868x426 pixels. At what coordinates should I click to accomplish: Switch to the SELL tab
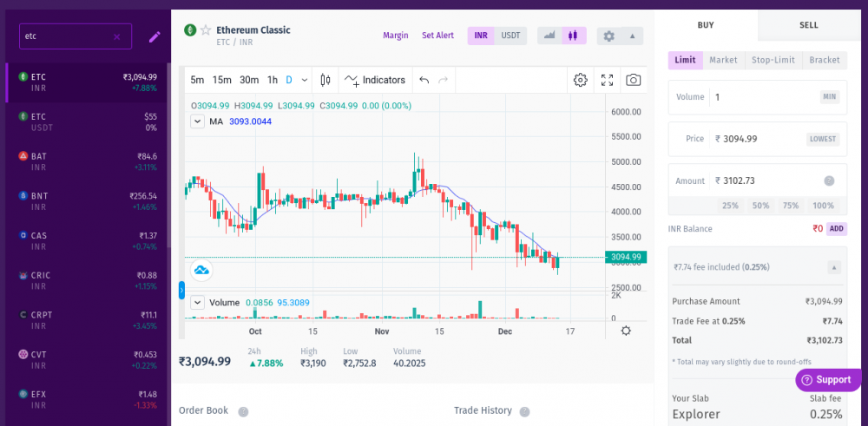pos(808,25)
